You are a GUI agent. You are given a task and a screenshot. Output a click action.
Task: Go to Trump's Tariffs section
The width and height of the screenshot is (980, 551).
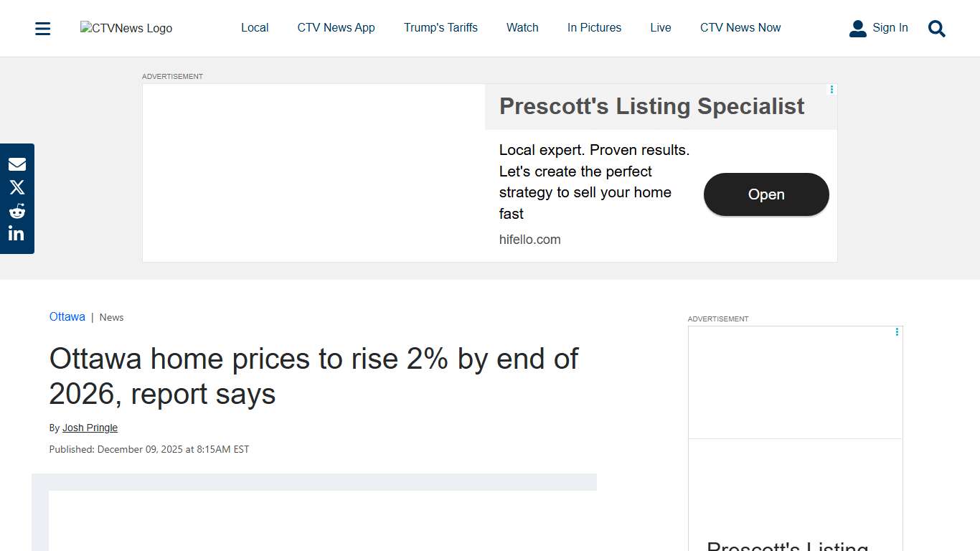point(440,28)
